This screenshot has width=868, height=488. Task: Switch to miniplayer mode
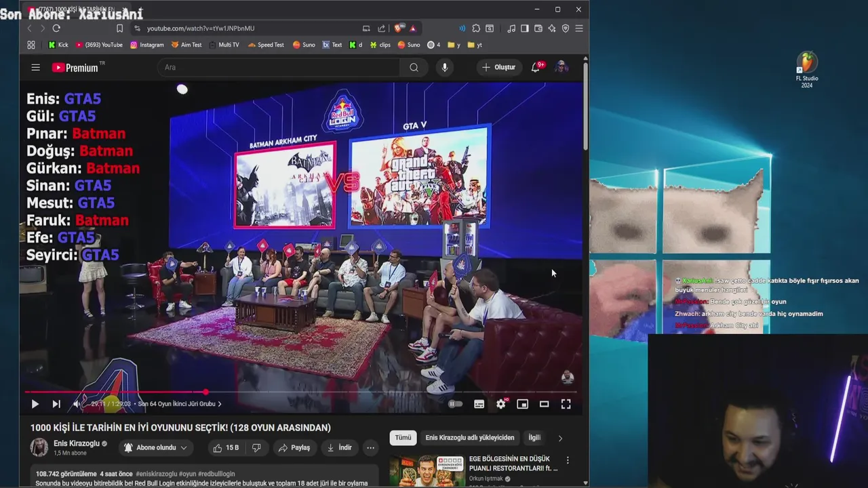(x=523, y=404)
